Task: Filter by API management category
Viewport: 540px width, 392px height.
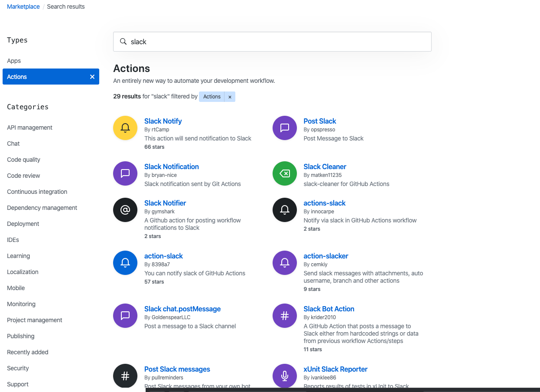Action: [29, 127]
